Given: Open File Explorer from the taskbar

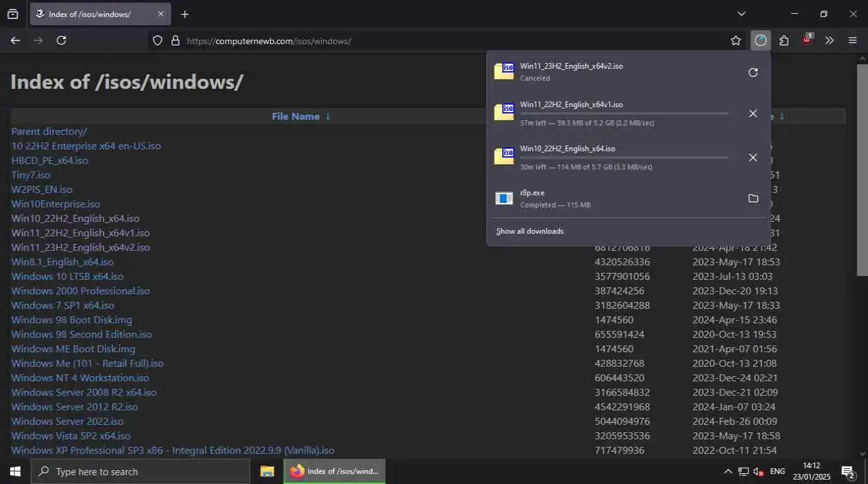Looking at the screenshot, I should [x=267, y=471].
